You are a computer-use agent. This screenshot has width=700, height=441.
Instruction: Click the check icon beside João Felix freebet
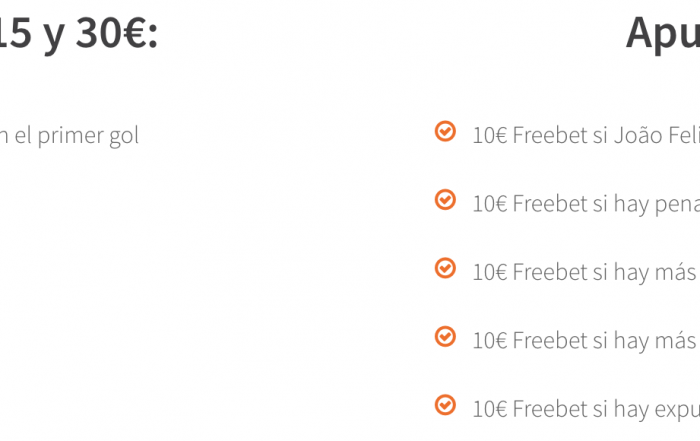pyautogui.click(x=445, y=131)
